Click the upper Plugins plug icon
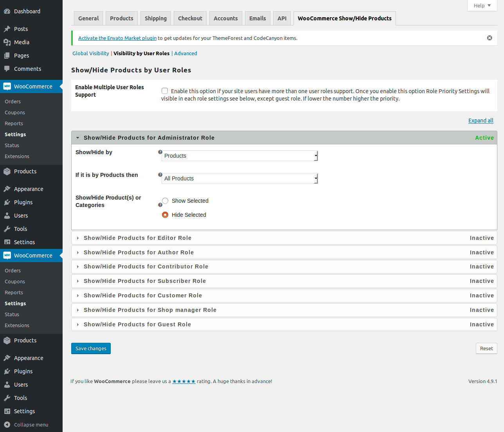Screen dimensions: 504x432 [x=7, y=202]
